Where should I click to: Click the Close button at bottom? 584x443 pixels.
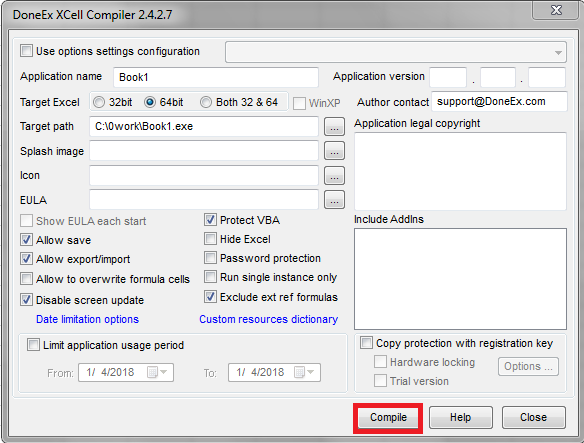533,417
